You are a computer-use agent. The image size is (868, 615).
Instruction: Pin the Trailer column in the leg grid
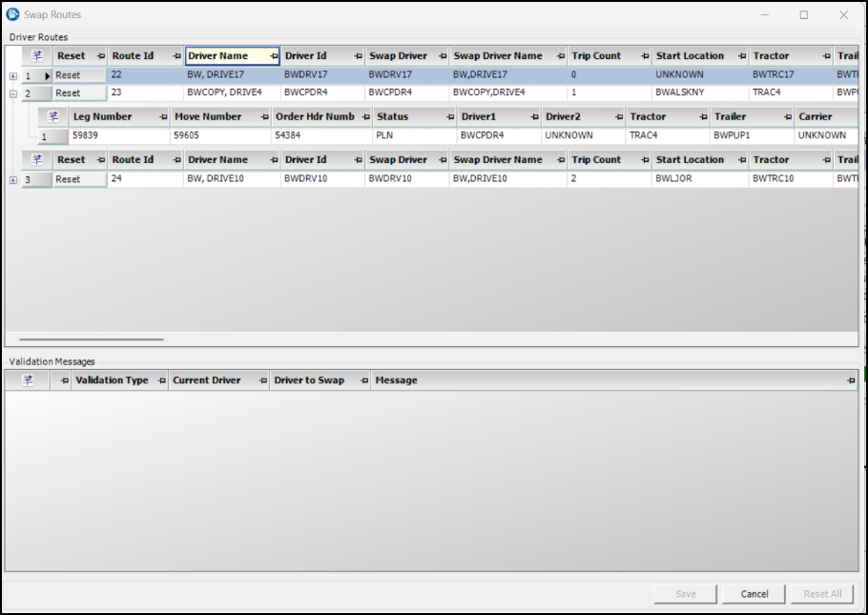click(x=788, y=116)
